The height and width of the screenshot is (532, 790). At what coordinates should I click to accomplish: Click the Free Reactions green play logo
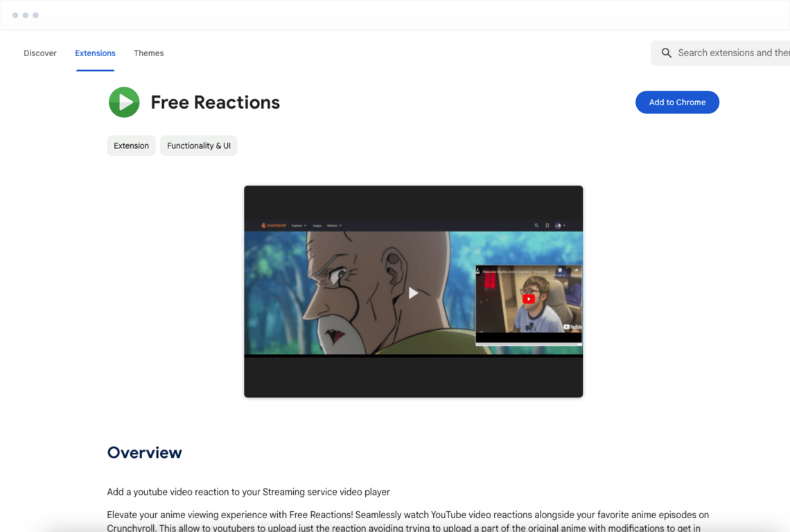click(x=124, y=103)
